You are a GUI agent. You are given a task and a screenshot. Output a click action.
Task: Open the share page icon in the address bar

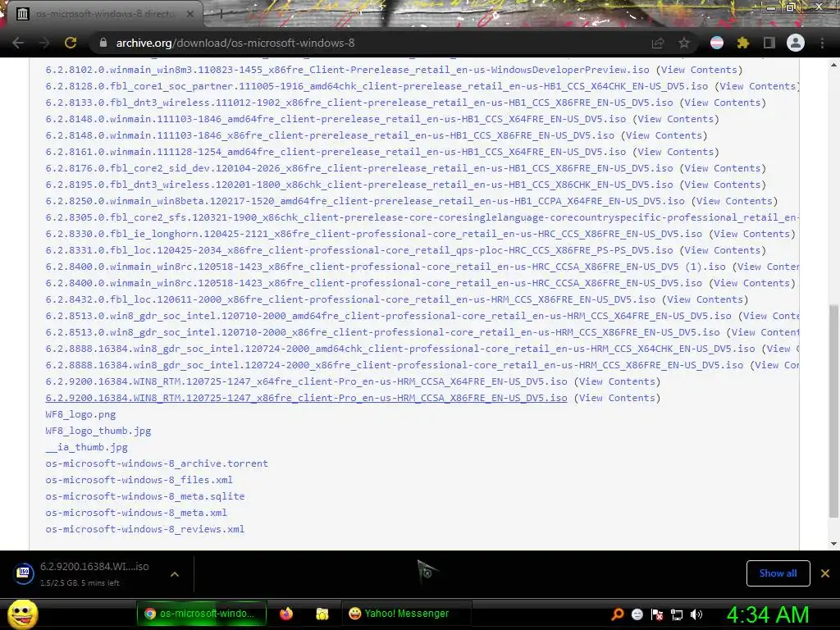tap(658, 43)
